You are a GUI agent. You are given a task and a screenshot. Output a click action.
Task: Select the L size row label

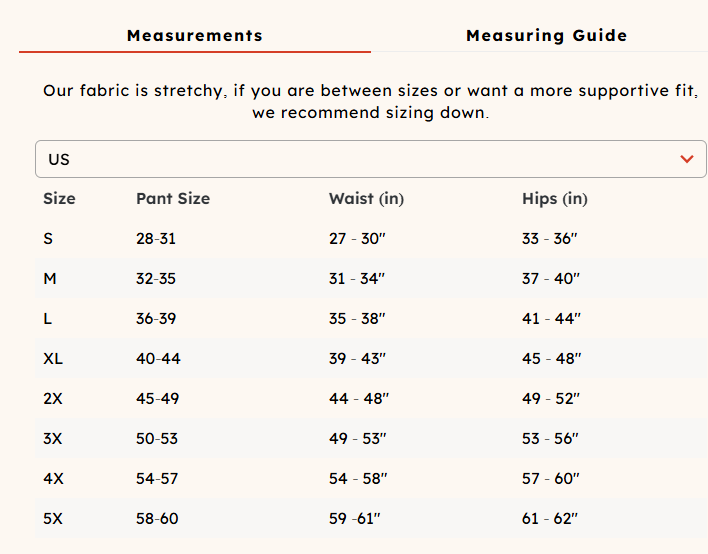[x=48, y=319]
